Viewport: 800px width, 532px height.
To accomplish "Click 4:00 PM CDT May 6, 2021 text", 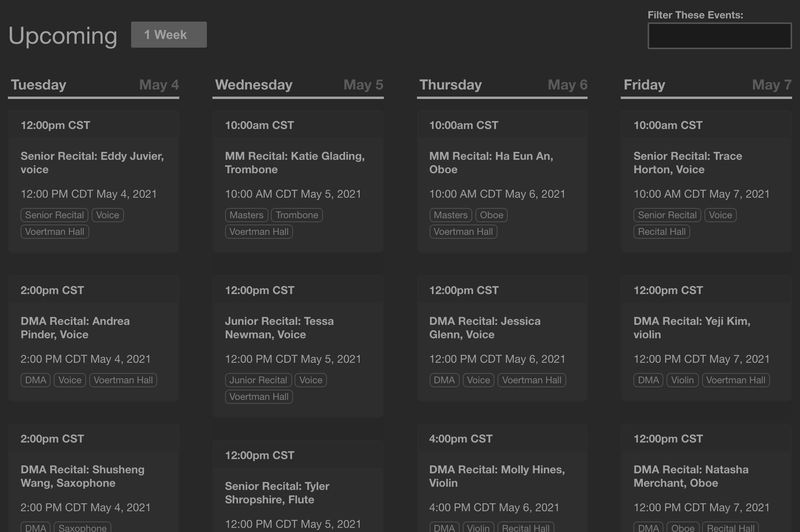I will coord(494,508).
